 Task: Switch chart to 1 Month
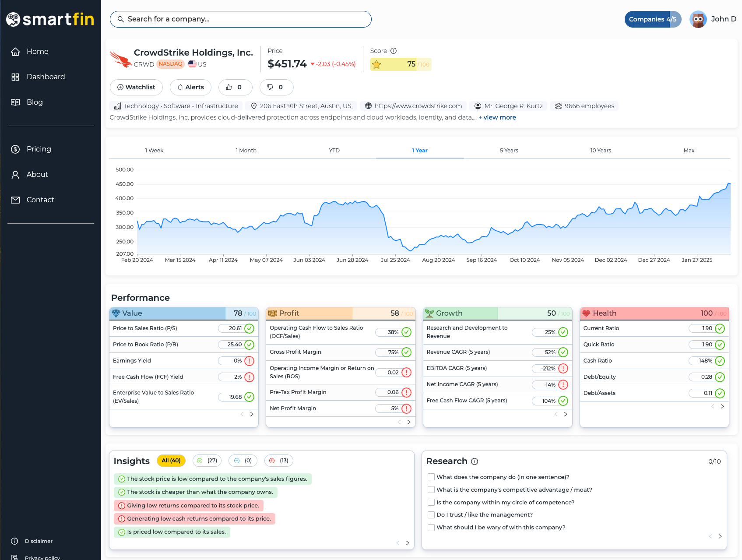coord(246,151)
